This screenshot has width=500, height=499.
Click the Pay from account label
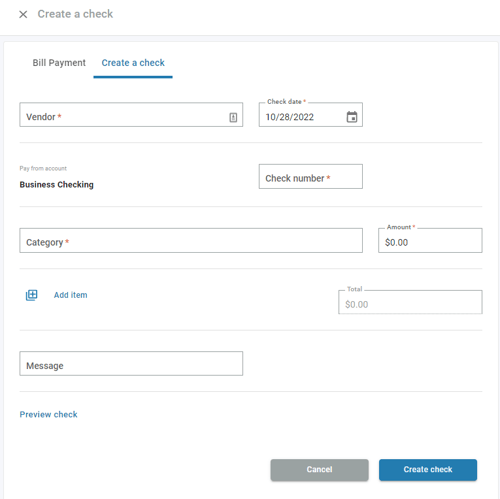point(43,168)
